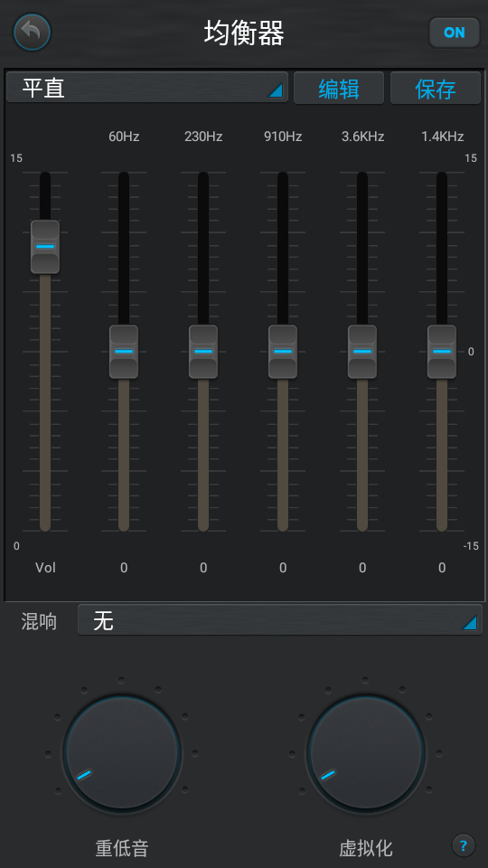Click the 910Hz frequency label
The image size is (488, 868).
(x=283, y=137)
